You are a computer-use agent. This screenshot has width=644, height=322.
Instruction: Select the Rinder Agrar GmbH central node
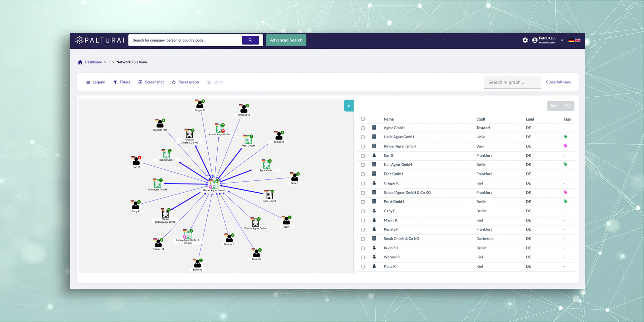point(213,184)
